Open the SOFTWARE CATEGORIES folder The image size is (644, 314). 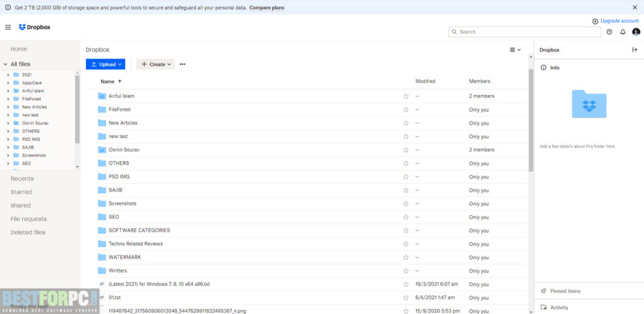click(x=139, y=230)
